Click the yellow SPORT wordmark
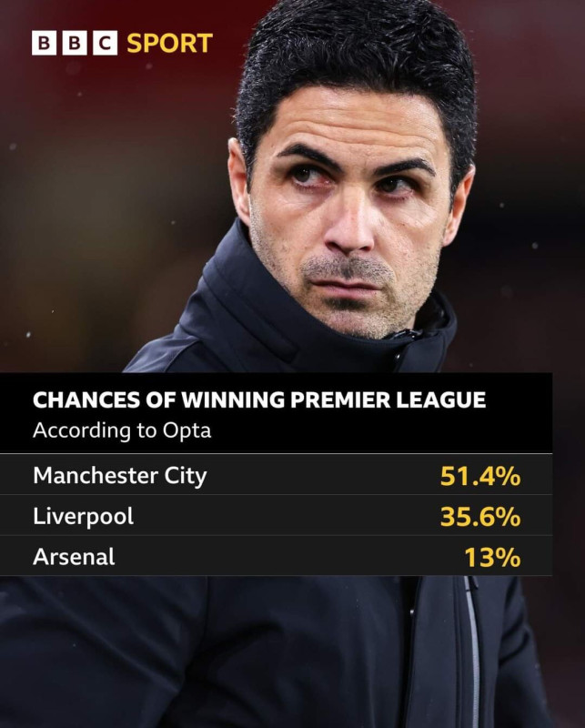585x728 pixels. (169, 43)
